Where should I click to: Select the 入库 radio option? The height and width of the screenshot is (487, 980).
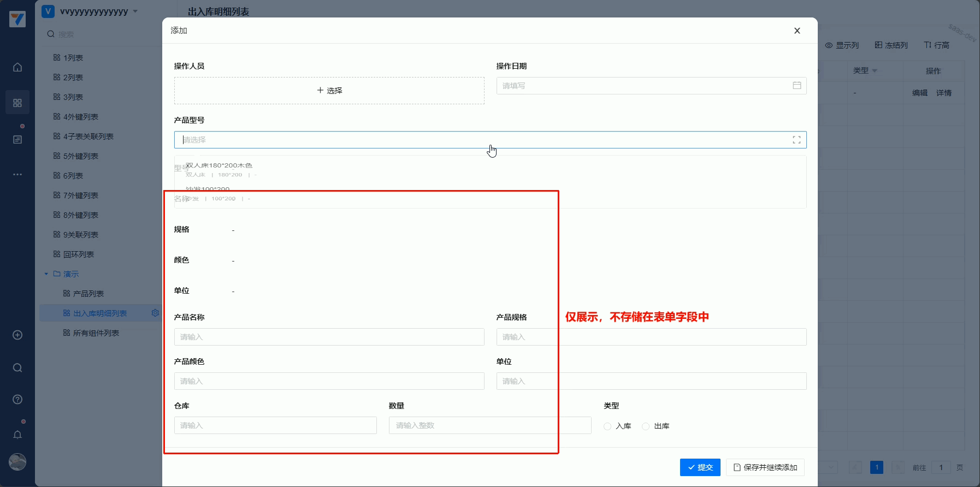point(607,426)
